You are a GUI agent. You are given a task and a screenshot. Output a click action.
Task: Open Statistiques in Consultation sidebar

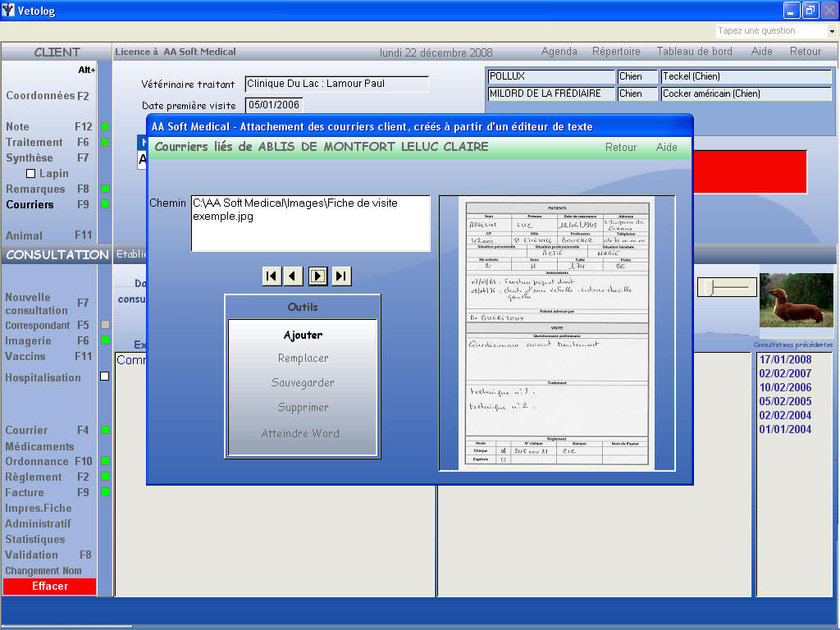pyautogui.click(x=34, y=540)
